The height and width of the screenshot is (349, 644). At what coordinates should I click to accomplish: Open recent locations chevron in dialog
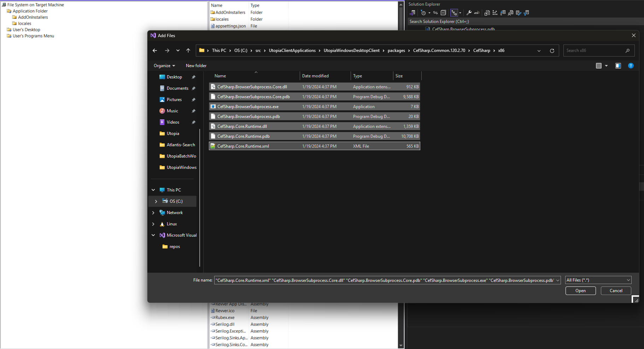(x=178, y=51)
